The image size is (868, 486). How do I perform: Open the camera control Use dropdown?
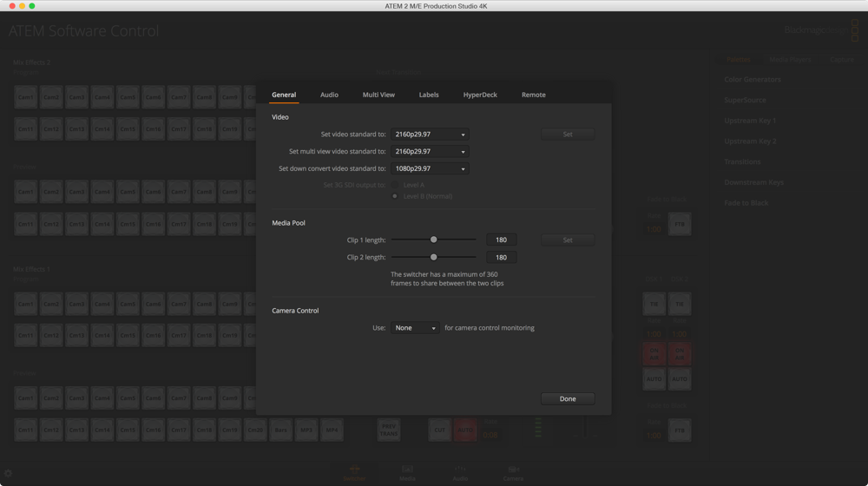[x=415, y=328]
